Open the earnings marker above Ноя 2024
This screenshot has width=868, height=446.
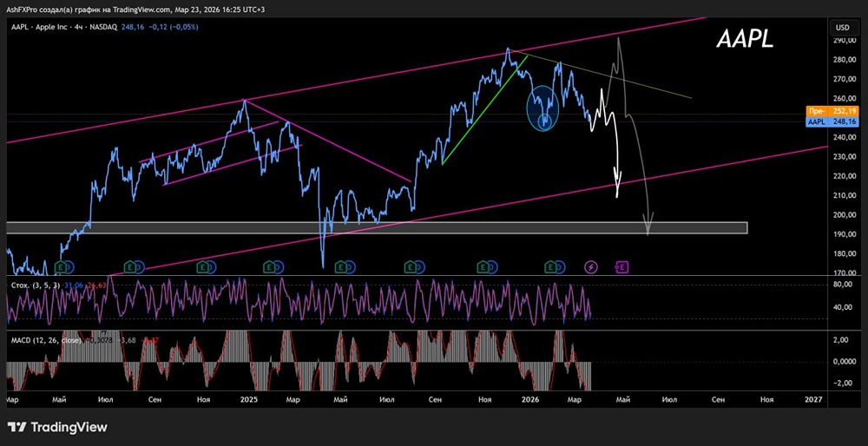pyautogui.click(x=201, y=267)
